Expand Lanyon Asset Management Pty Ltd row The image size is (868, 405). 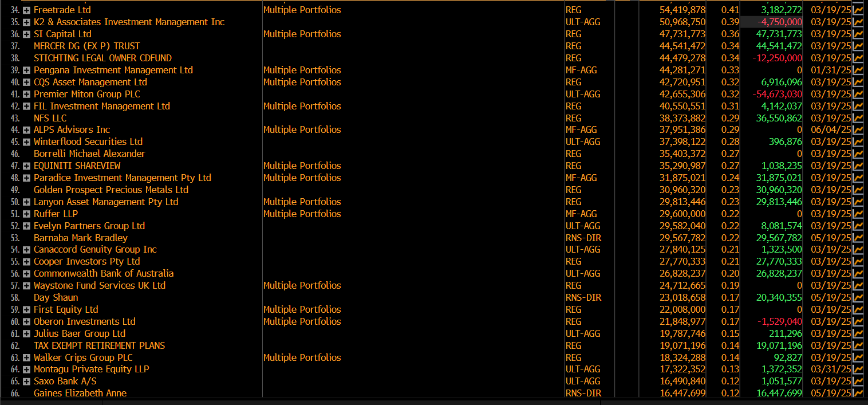26,202
